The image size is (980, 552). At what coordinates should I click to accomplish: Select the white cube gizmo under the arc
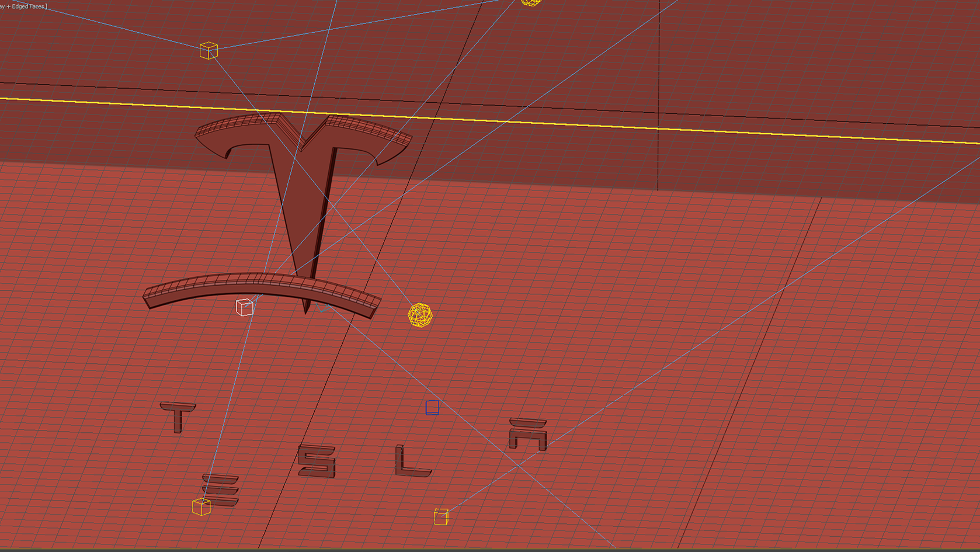click(x=245, y=307)
